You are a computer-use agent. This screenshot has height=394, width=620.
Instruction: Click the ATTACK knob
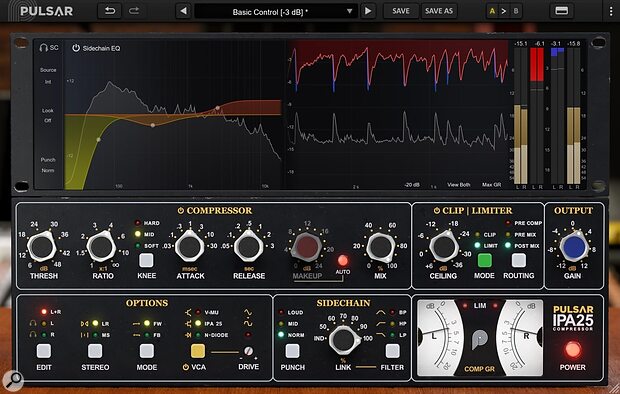[x=190, y=246]
